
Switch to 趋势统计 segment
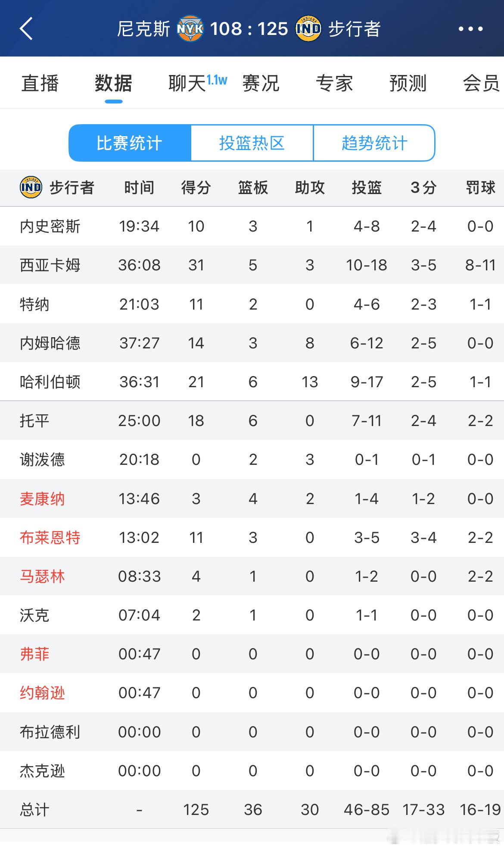click(x=374, y=143)
